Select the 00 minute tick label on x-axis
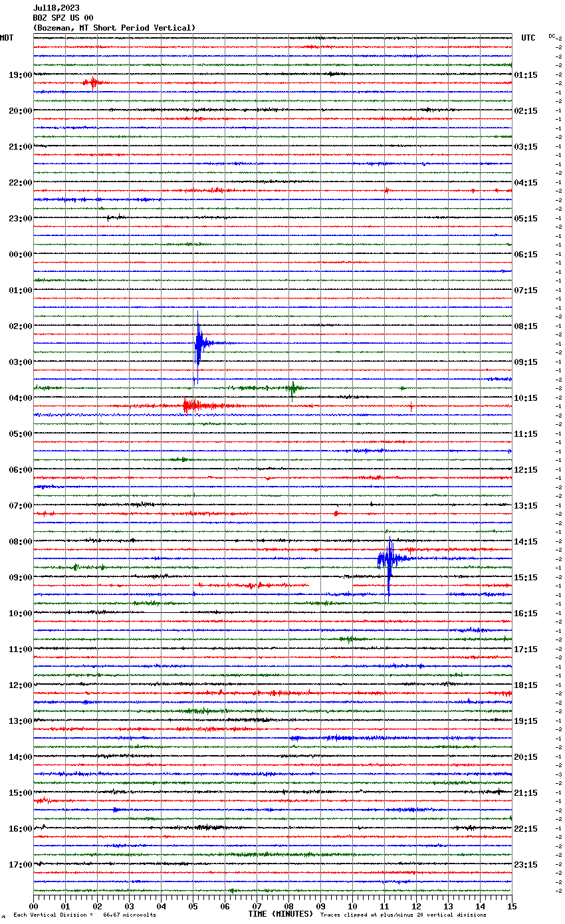 (34, 906)
